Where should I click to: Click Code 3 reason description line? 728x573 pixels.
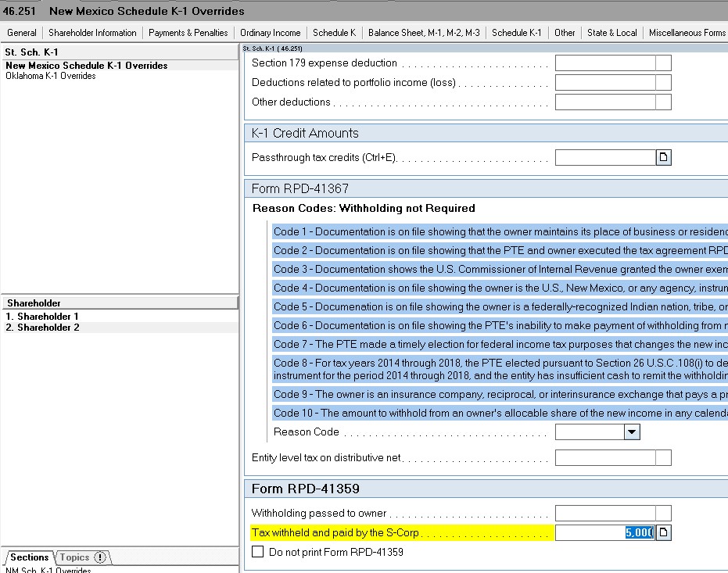(500, 270)
